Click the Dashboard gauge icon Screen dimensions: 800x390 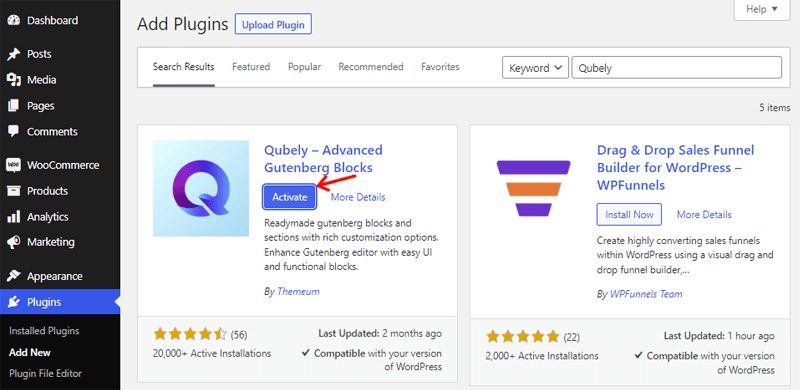(14, 21)
